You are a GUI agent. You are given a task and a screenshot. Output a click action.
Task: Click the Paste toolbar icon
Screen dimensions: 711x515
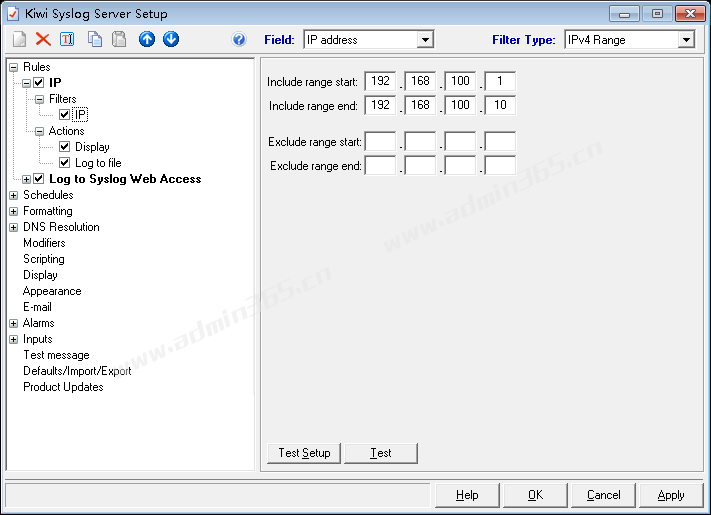click(119, 39)
